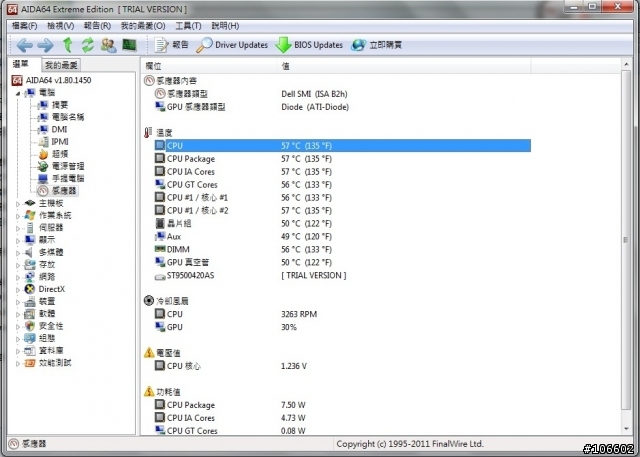Image resolution: width=640 pixels, height=457 pixels.
Task: Open 我的最愛(O) menu
Action: coord(143,26)
